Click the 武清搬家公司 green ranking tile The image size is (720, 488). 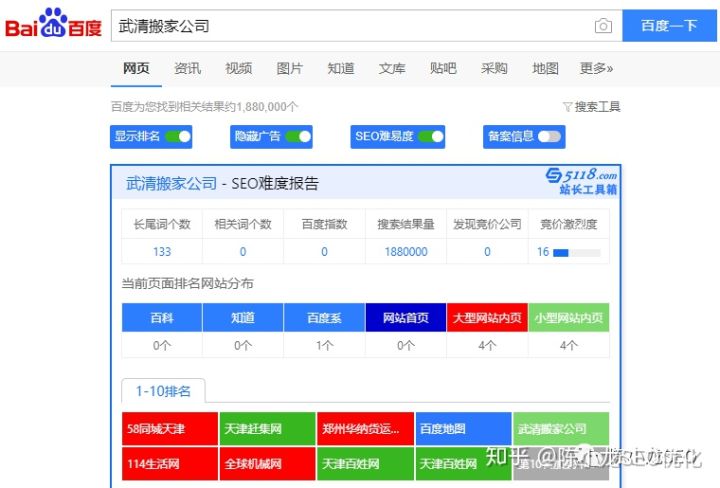coord(561,429)
